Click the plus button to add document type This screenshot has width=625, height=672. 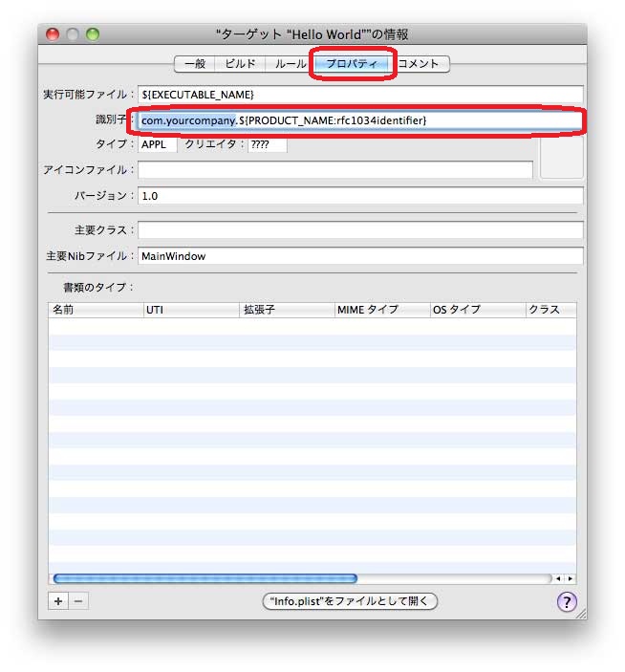(57, 601)
